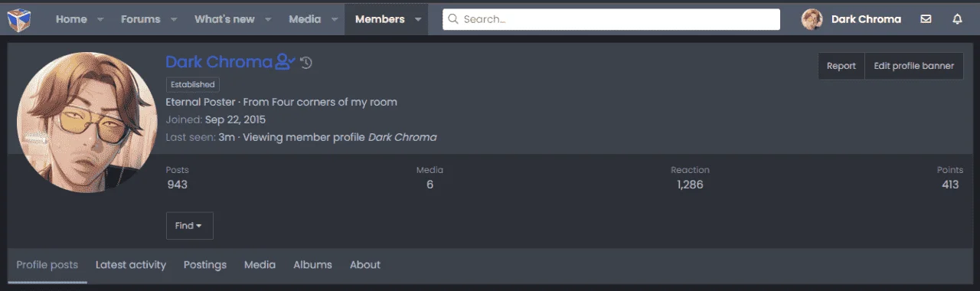The width and height of the screenshot is (980, 291).
Task: Click the small navbar avatar icon
Action: pos(812,19)
